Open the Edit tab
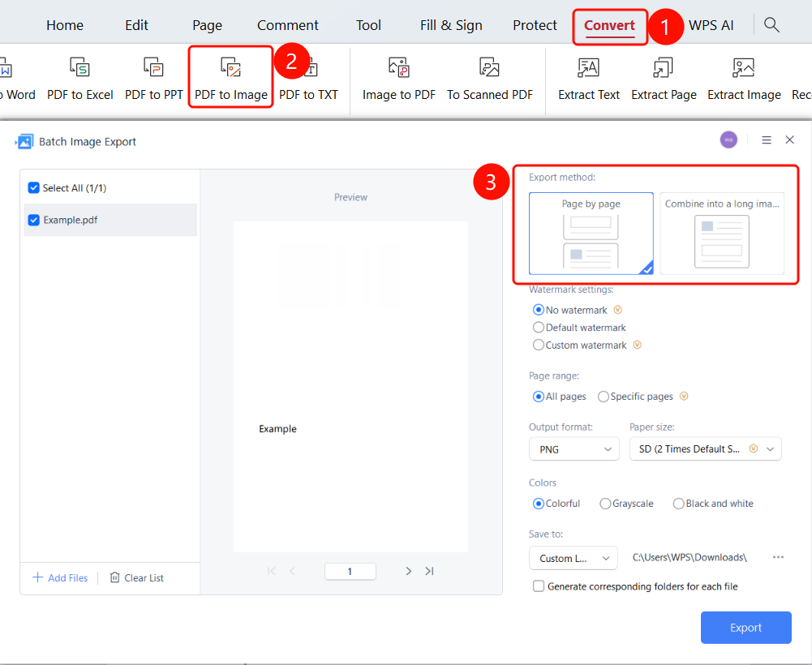Screen dimensions: 812x665 137,25
